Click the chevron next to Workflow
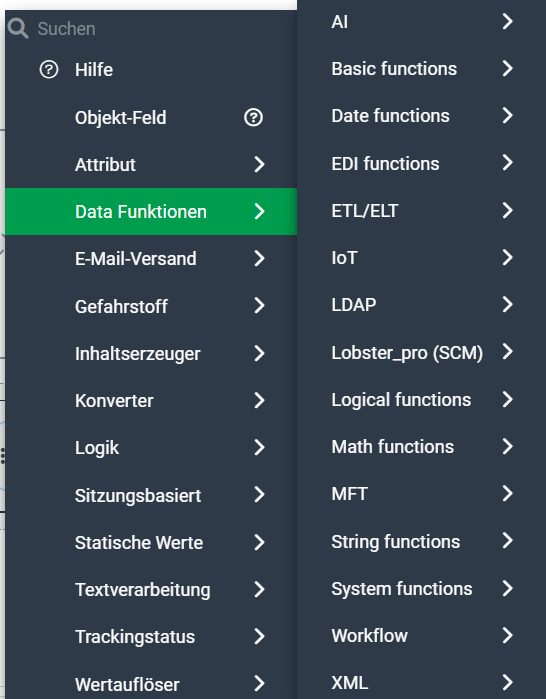This screenshot has height=699, width=546. pyautogui.click(x=508, y=635)
